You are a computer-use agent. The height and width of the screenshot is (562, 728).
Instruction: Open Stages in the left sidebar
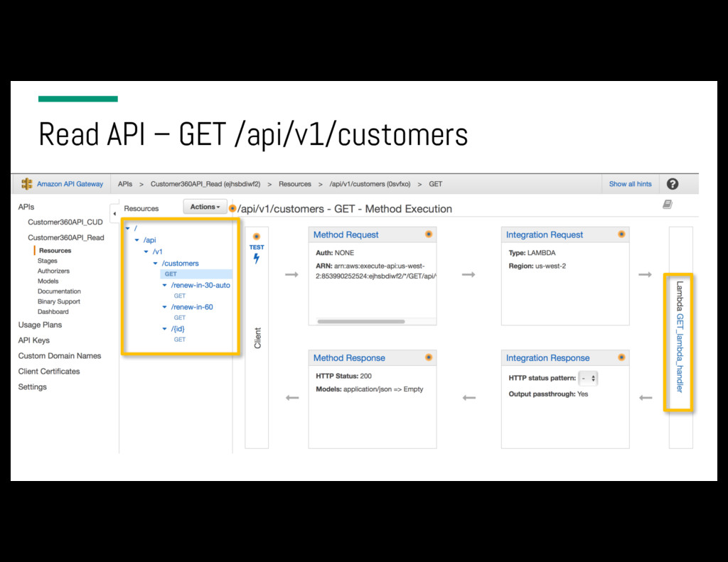pos(48,261)
